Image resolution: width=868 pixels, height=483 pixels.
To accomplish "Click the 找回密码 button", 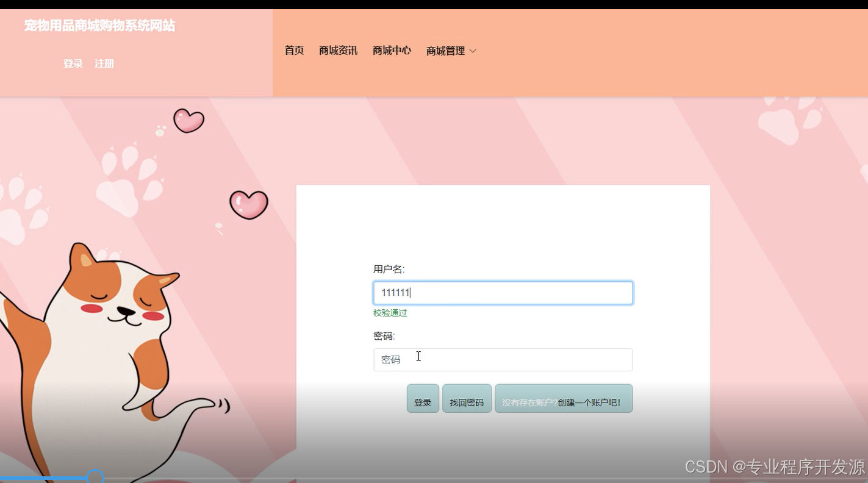I will coord(467,399).
